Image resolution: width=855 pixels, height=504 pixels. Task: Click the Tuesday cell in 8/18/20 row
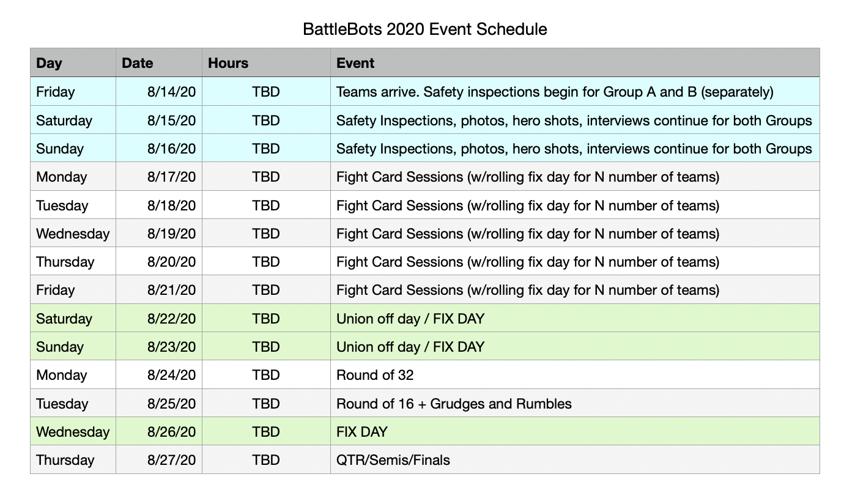point(73,205)
